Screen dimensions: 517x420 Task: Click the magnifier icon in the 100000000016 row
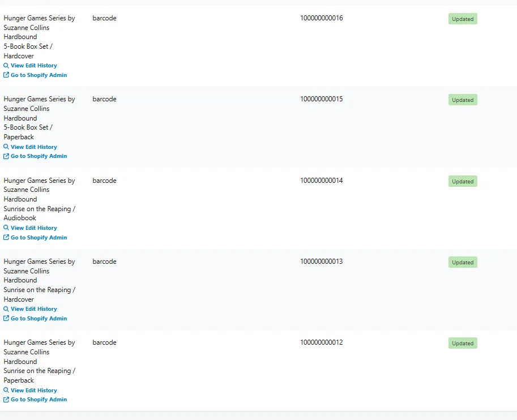point(6,66)
